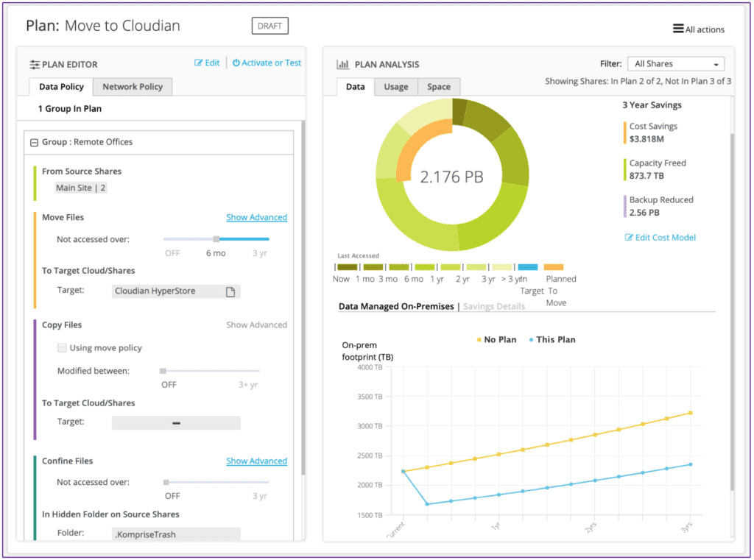Switch to the Data Policy tab

61,87
